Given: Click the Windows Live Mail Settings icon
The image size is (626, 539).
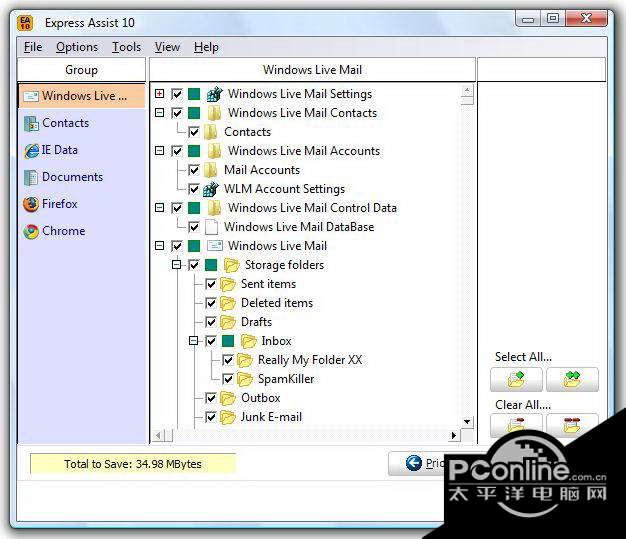Looking at the screenshot, I should [x=215, y=94].
